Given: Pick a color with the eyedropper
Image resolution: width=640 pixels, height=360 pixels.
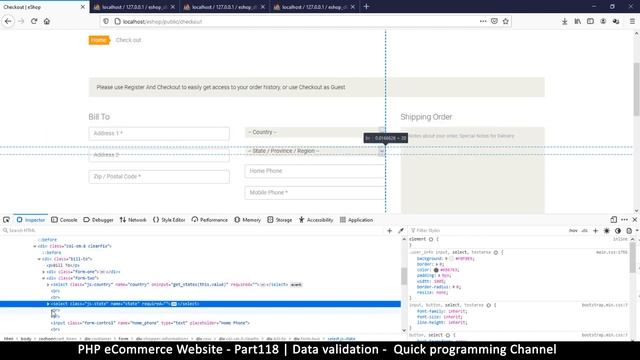Looking at the screenshot, I should (x=401, y=231).
